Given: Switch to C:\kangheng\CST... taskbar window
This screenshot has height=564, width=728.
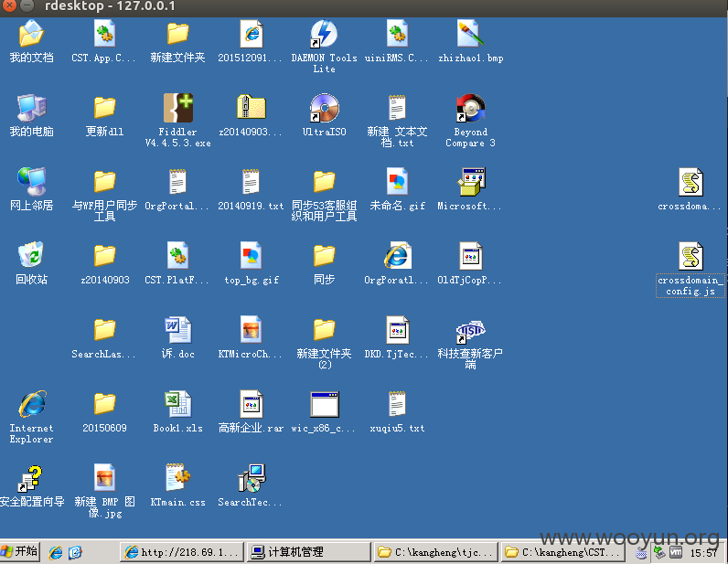Looking at the screenshot, I should tap(562, 552).
